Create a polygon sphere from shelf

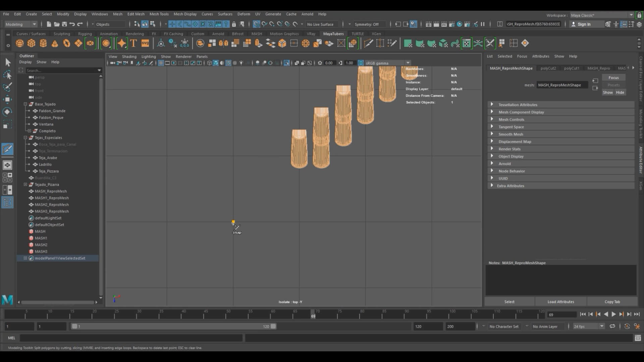[20, 43]
